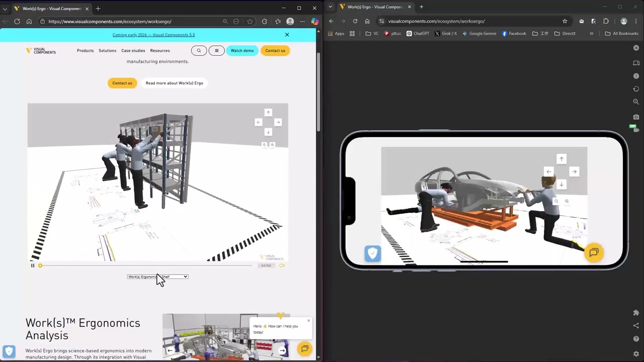Open the Solutions menu
This screenshot has width=644, height=362.
point(107,50)
